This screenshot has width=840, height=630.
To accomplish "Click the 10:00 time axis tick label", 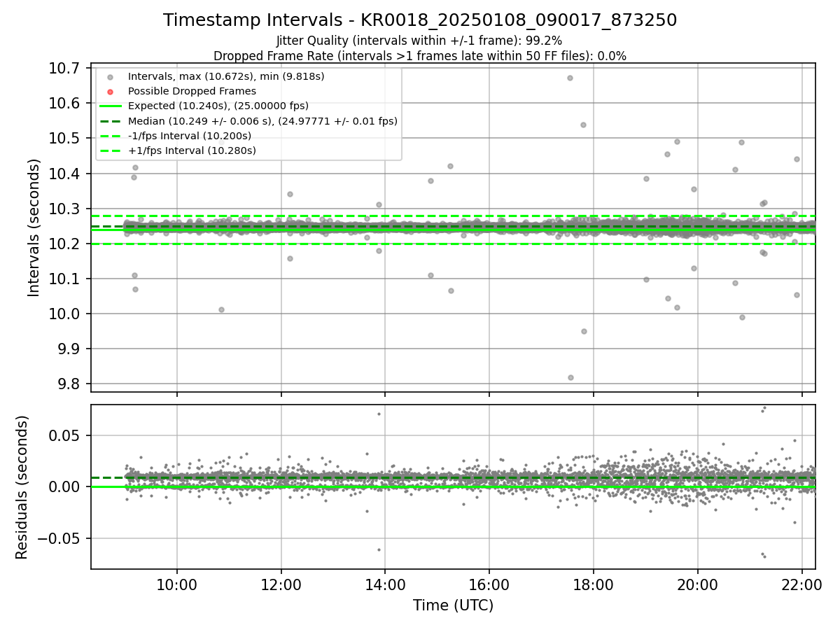I will click(177, 584).
